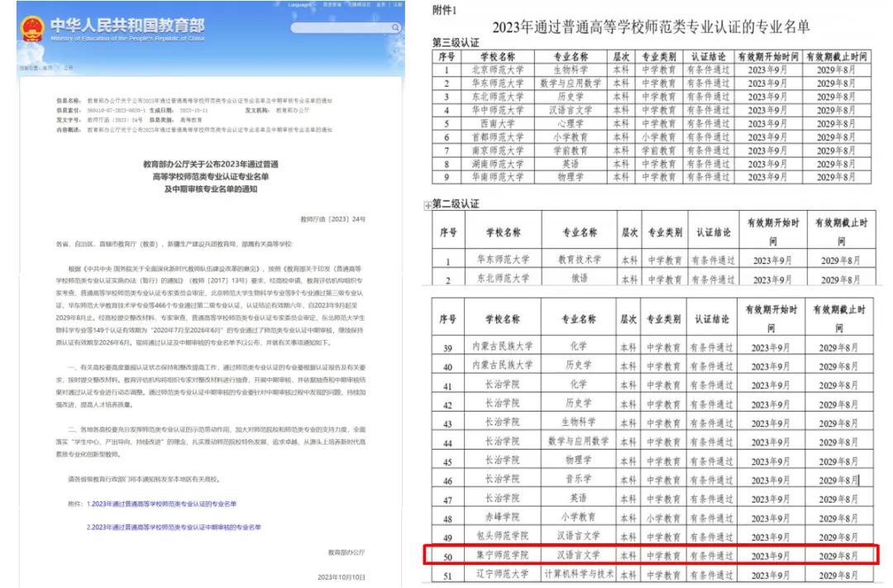
Task: Click the 西南大学 school name cell
Action: tap(496, 123)
